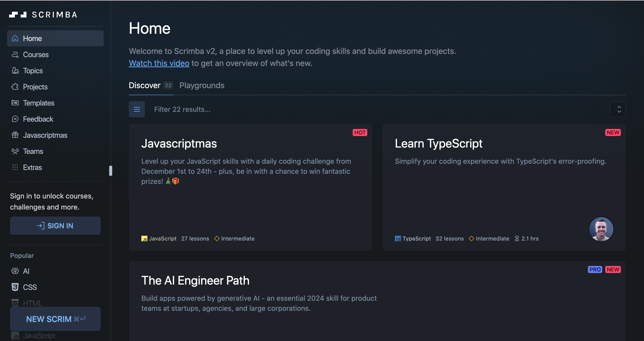Viewport: 644px width, 341px height.
Task: Click the AI sidebar topic icon
Action: pos(15,271)
